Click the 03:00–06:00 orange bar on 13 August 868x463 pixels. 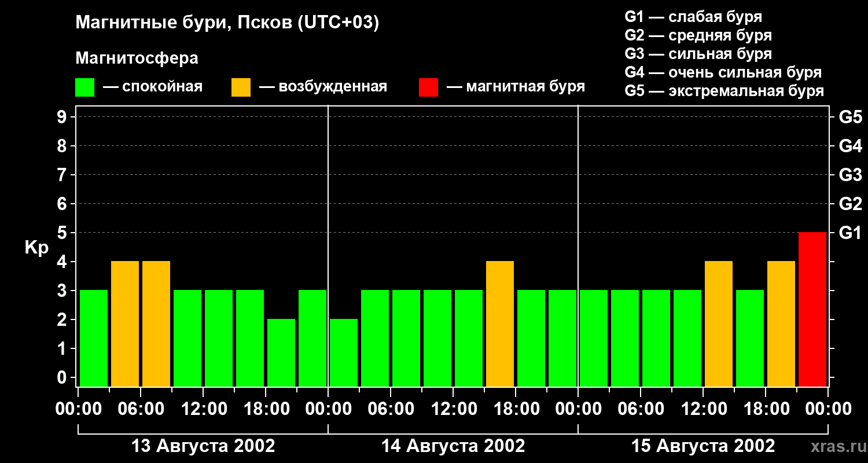tap(125, 324)
